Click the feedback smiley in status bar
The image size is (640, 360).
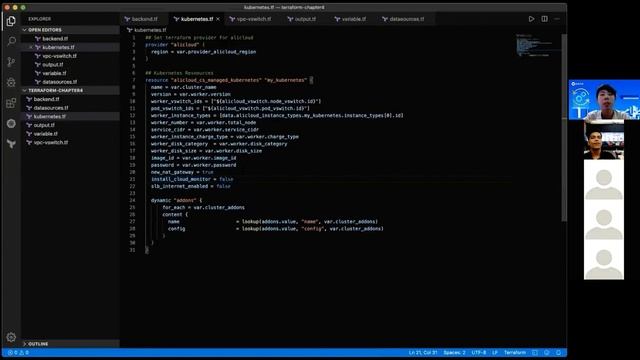pyautogui.click(x=547, y=353)
